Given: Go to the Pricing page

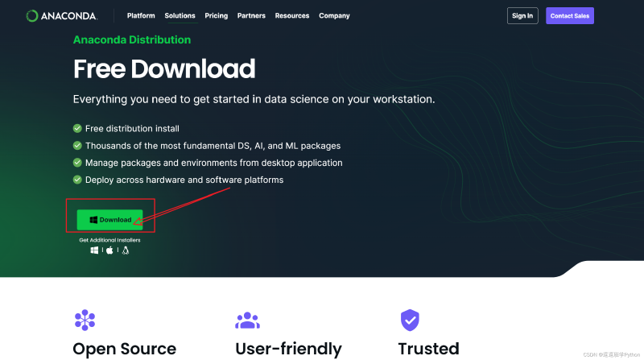Looking at the screenshot, I should pyautogui.click(x=216, y=15).
